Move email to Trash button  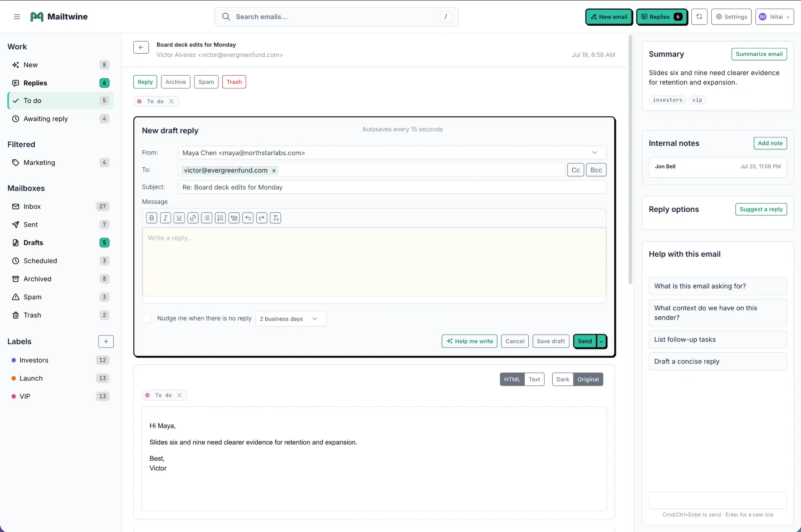(x=234, y=82)
